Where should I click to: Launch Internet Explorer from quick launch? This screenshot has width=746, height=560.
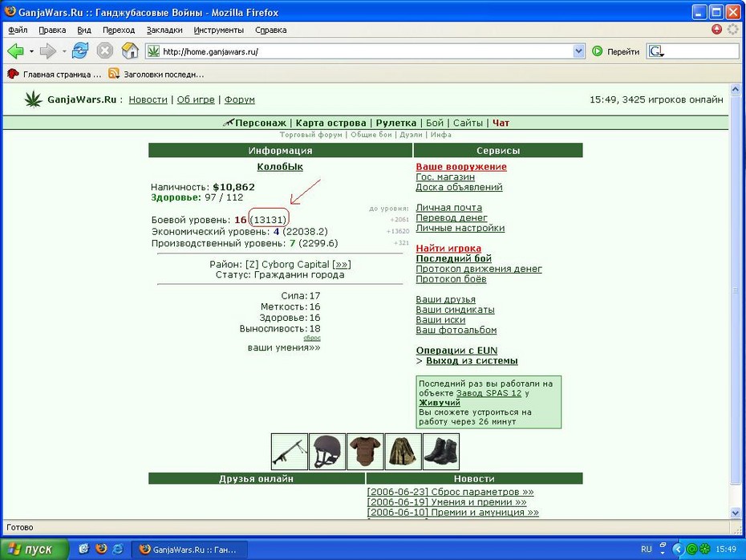tap(117, 549)
